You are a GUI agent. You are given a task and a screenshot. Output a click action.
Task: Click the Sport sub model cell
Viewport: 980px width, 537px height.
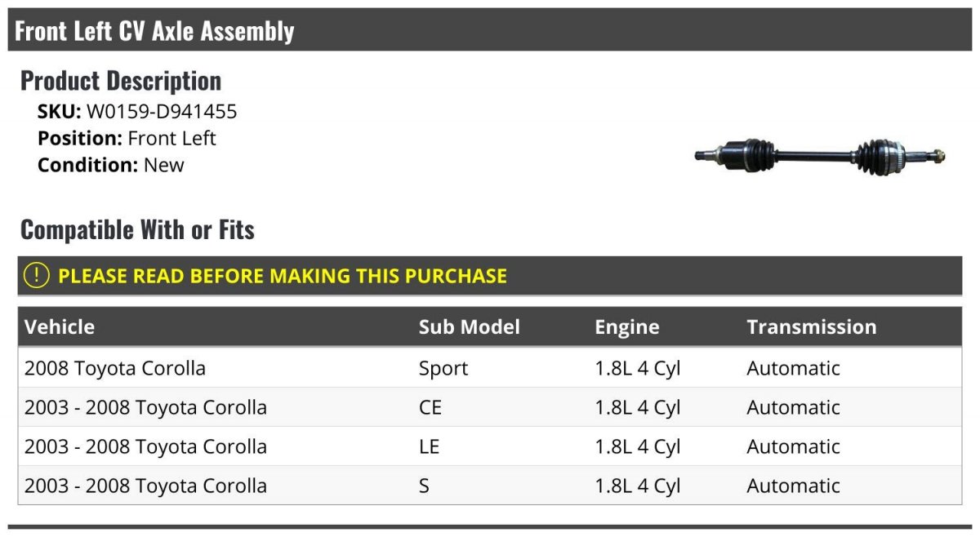point(443,368)
